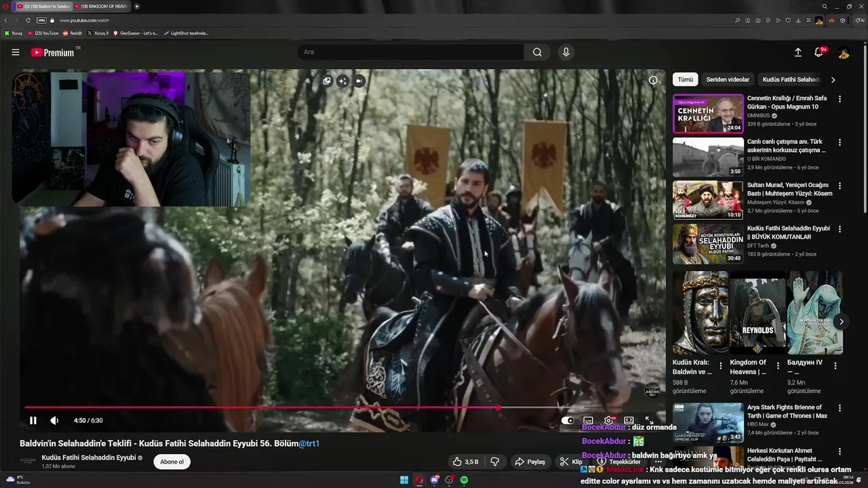
Task: Reload the page
Action: [28, 20]
